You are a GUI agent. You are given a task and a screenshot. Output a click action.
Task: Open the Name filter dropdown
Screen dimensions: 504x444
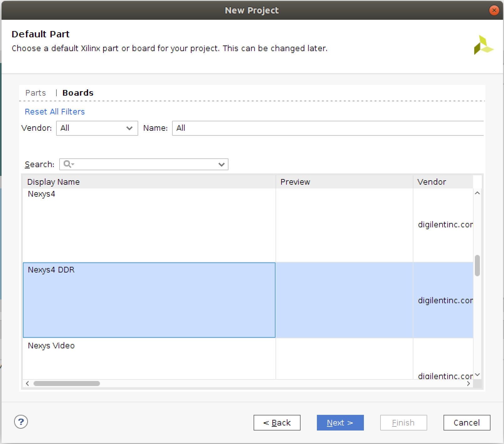pos(328,128)
